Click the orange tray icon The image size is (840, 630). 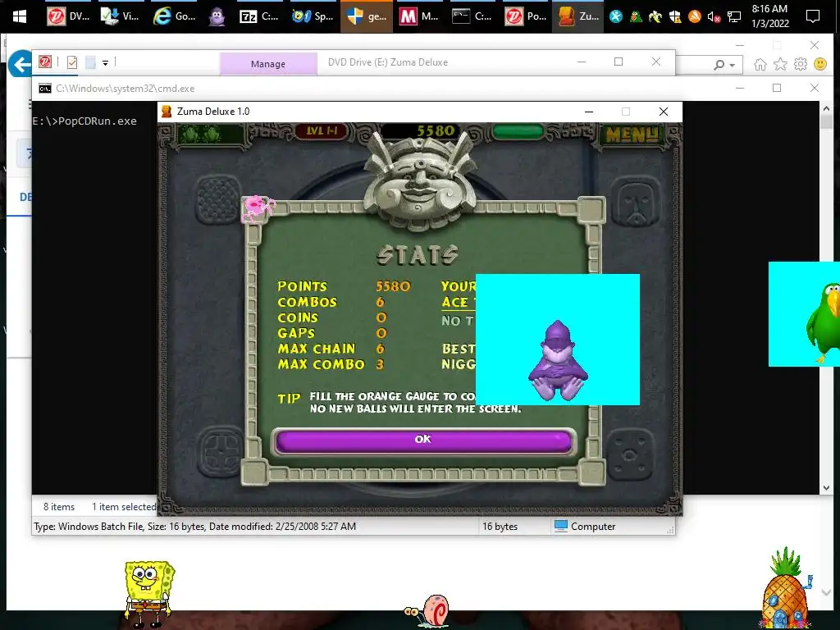[x=694, y=16]
